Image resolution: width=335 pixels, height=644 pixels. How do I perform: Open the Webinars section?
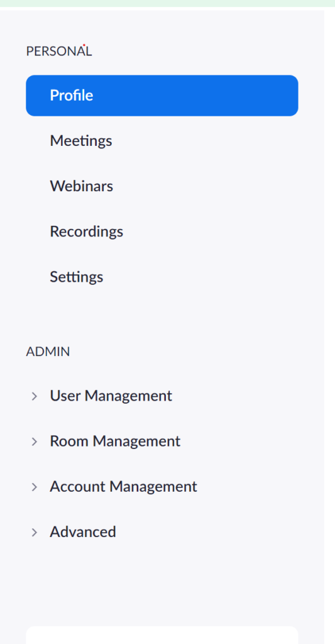click(81, 186)
